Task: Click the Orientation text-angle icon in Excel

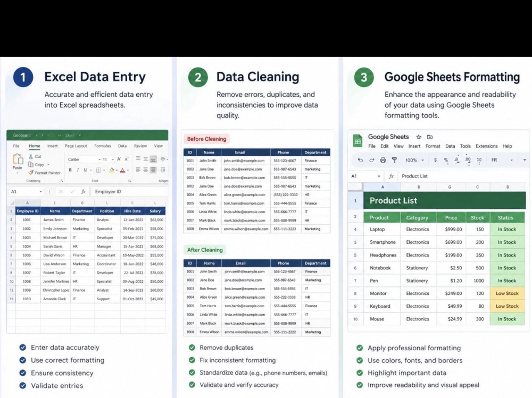Action: 163,159
